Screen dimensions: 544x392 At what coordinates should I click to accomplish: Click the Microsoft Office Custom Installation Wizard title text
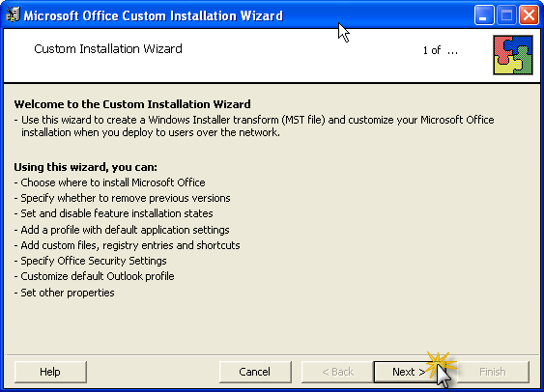click(x=153, y=16)
